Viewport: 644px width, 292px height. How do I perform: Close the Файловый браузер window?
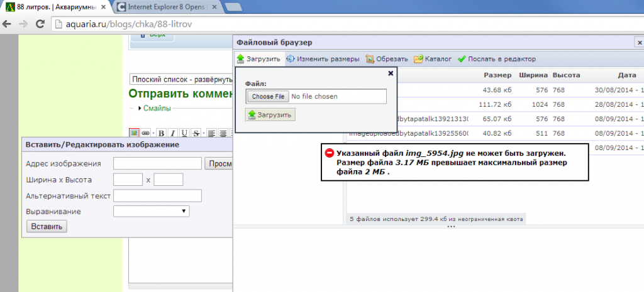click(639, 42)
